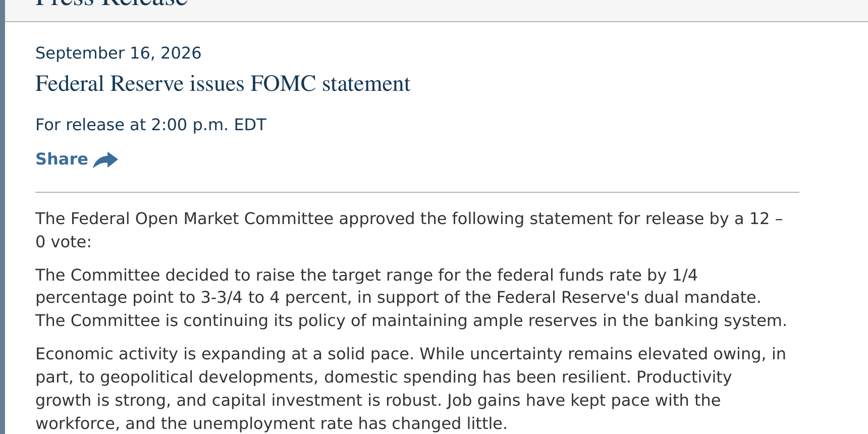This screenshot has width=868, height=434.
Task: Click the partially visible Press Release heading
Action: click(x=112, y=4)
